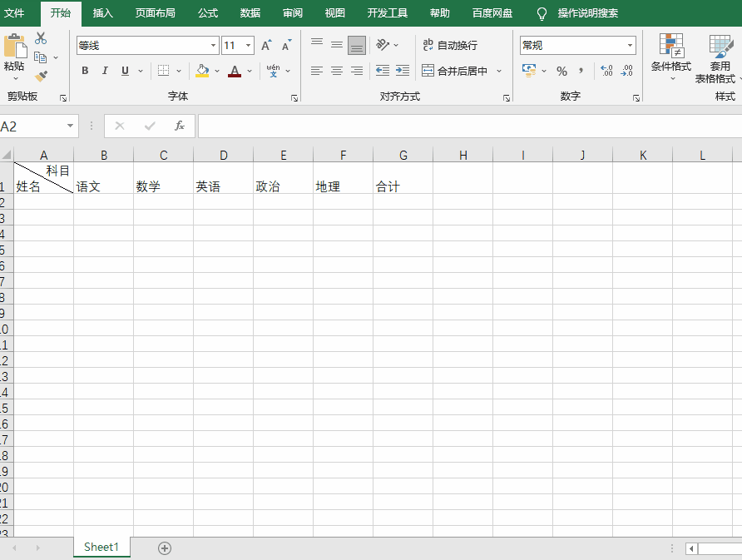The height and width of the screenshot is (560, 742).
Task: Open number format dialog launcher
Action: [636, 98]
